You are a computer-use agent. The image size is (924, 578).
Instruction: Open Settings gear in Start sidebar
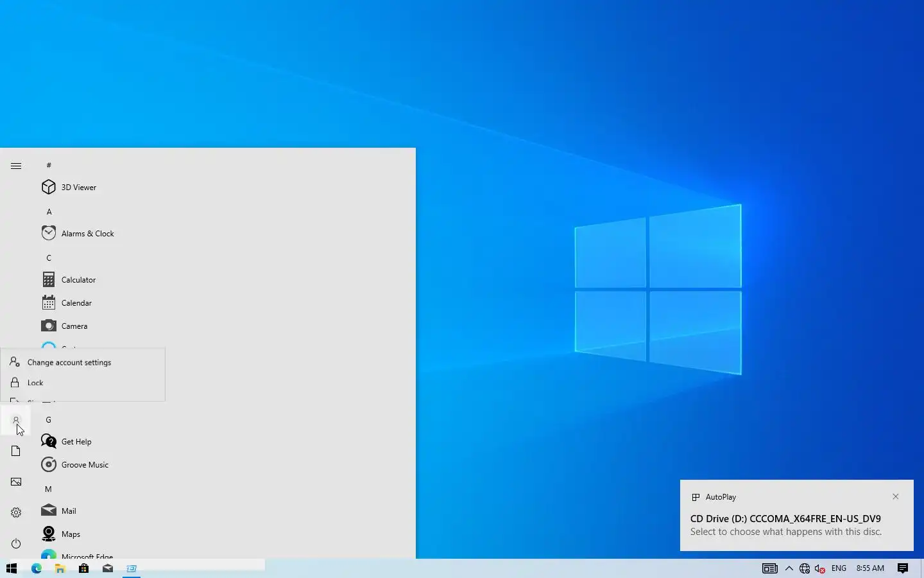[x=16, y=512]
